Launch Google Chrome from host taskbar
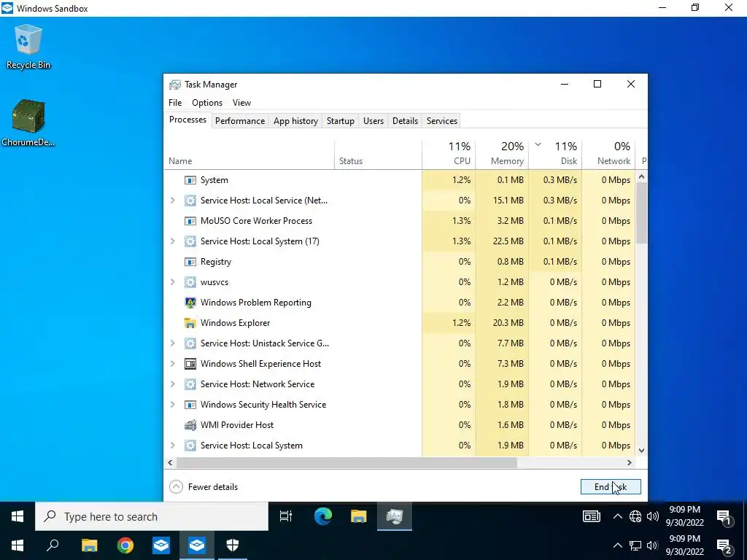The width and height of the screenshot is (747, 560). 125,545
